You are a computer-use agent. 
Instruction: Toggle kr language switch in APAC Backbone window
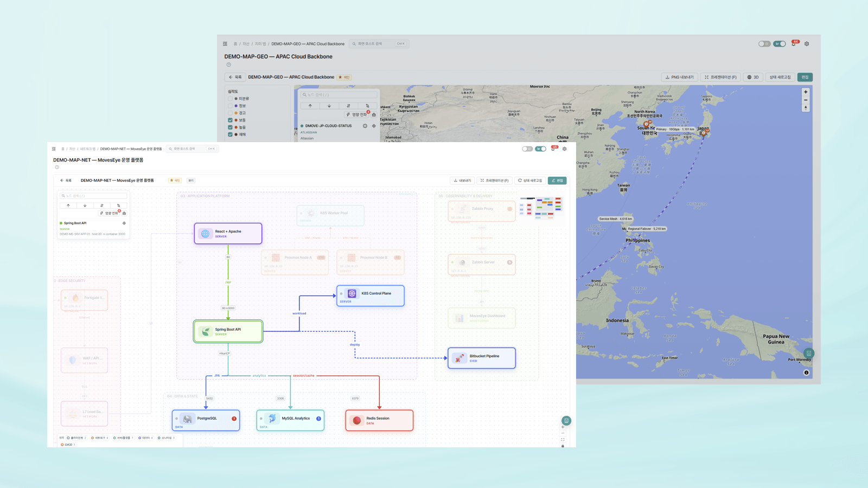[x=780, y=44]
